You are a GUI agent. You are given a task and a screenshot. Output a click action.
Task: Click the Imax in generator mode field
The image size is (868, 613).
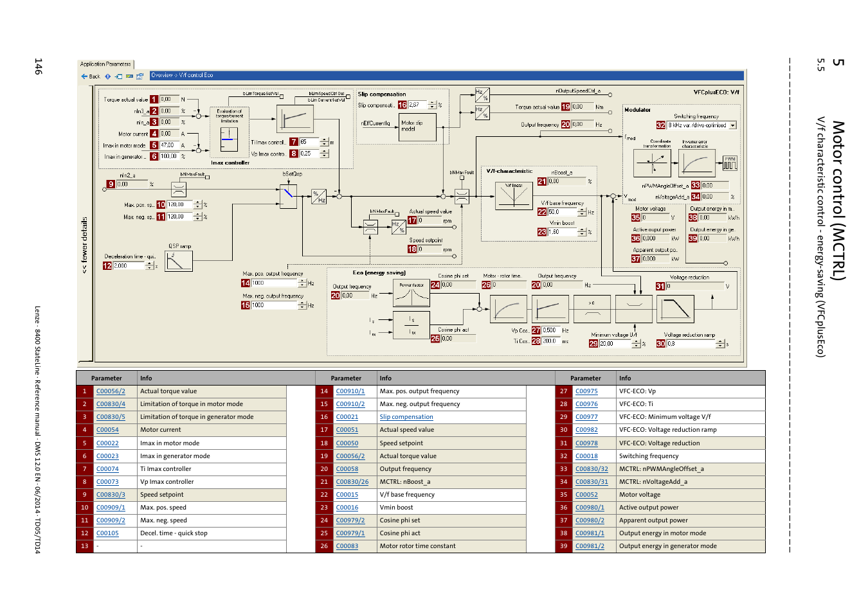tap(169, 156)
